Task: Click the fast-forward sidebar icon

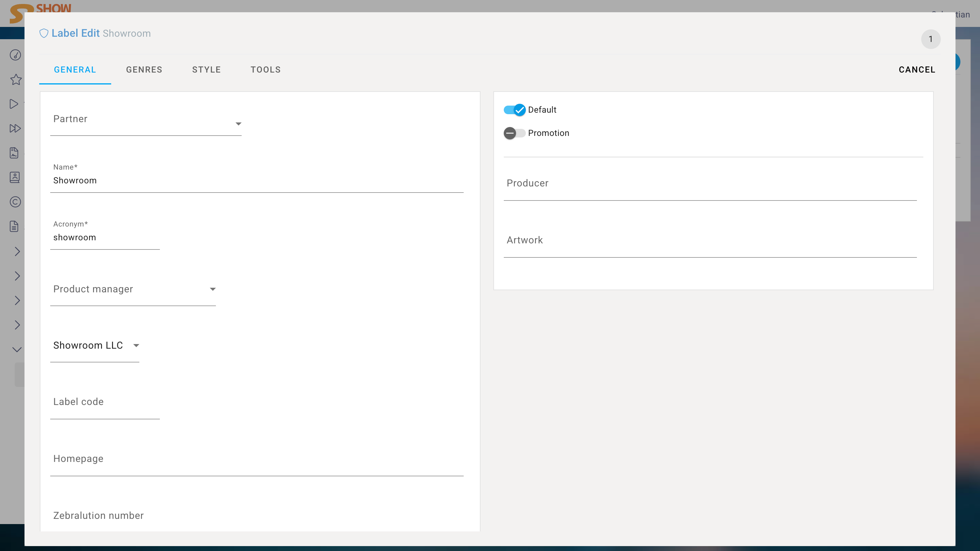Action: [x=15, y=129]
